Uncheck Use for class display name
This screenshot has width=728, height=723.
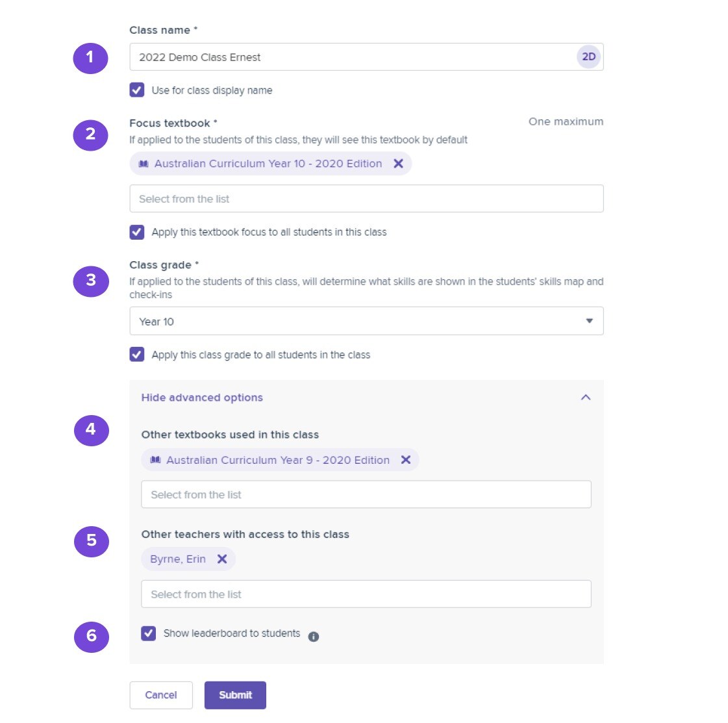137,90
